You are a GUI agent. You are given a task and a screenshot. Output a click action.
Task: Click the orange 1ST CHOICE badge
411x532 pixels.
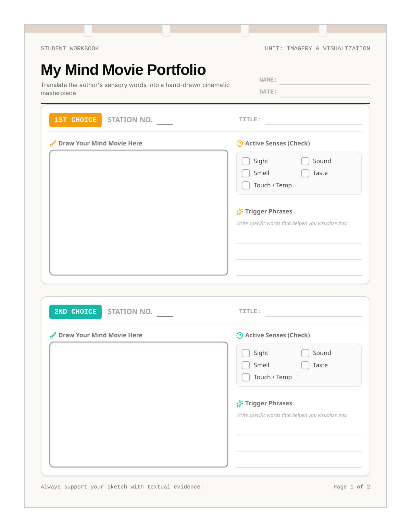pyautogui.click(x=75, y=120)
